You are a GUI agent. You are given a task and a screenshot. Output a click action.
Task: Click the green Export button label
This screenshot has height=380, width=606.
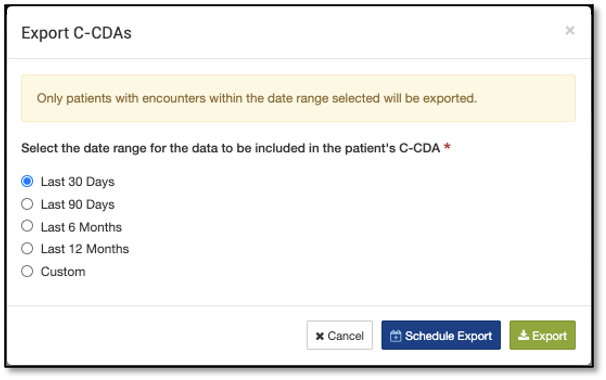549,336
